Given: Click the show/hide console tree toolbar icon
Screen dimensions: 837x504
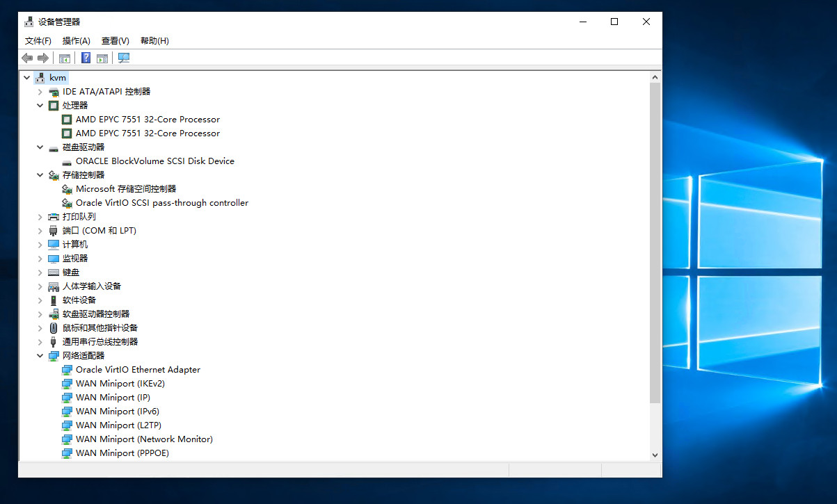Looking at the screenshot, I should pos(65,58).
